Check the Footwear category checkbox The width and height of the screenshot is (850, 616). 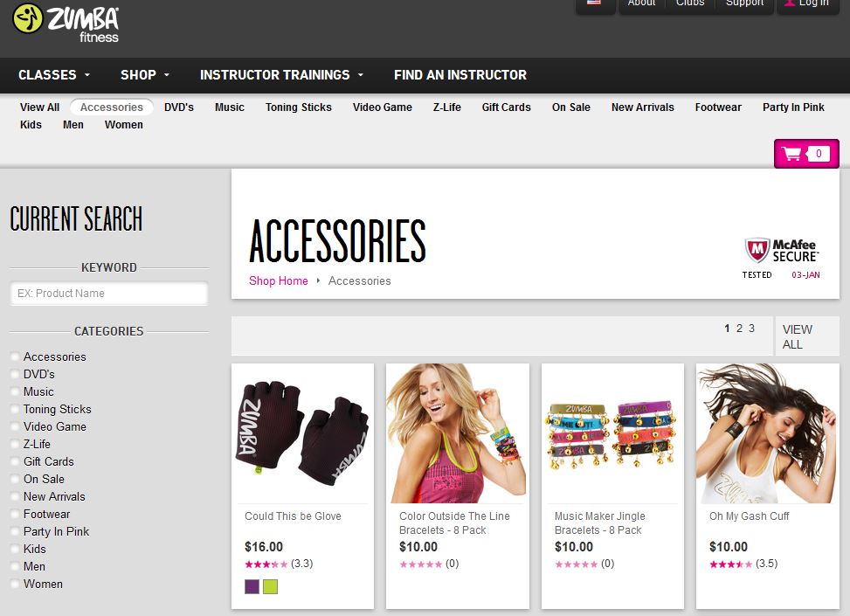tap(15, 514)
